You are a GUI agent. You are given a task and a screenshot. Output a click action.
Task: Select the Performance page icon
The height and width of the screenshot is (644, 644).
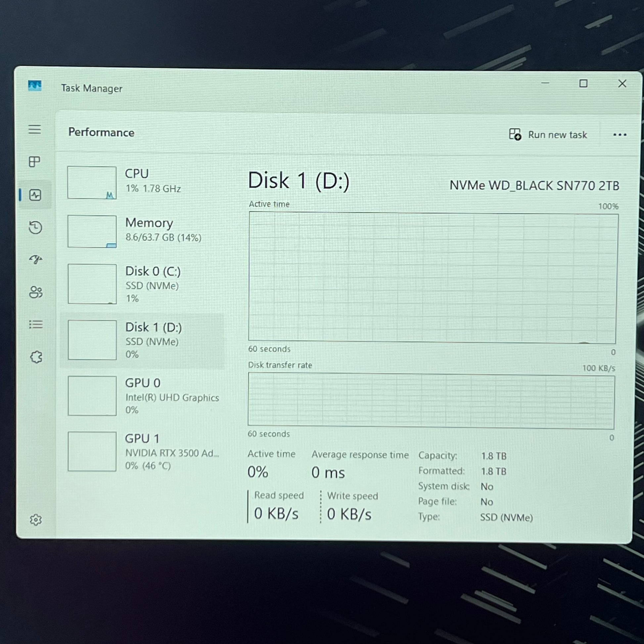pyautogui.click(x=35, y=195)
